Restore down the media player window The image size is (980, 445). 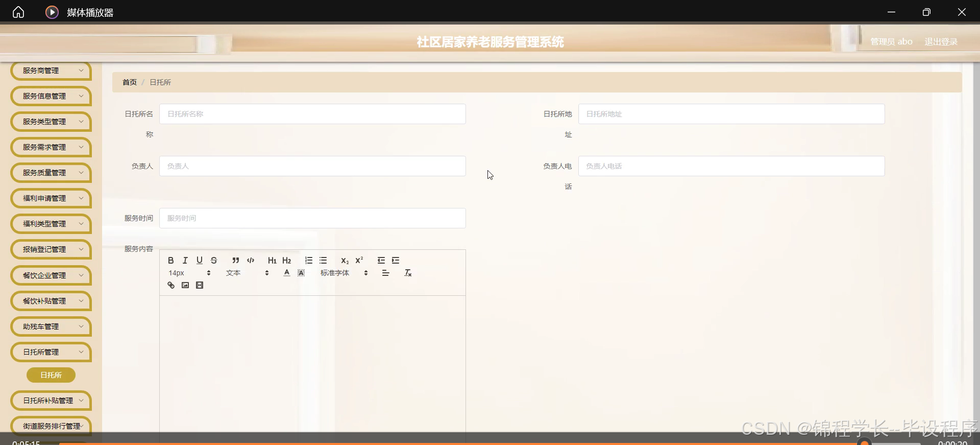point(926,12)
